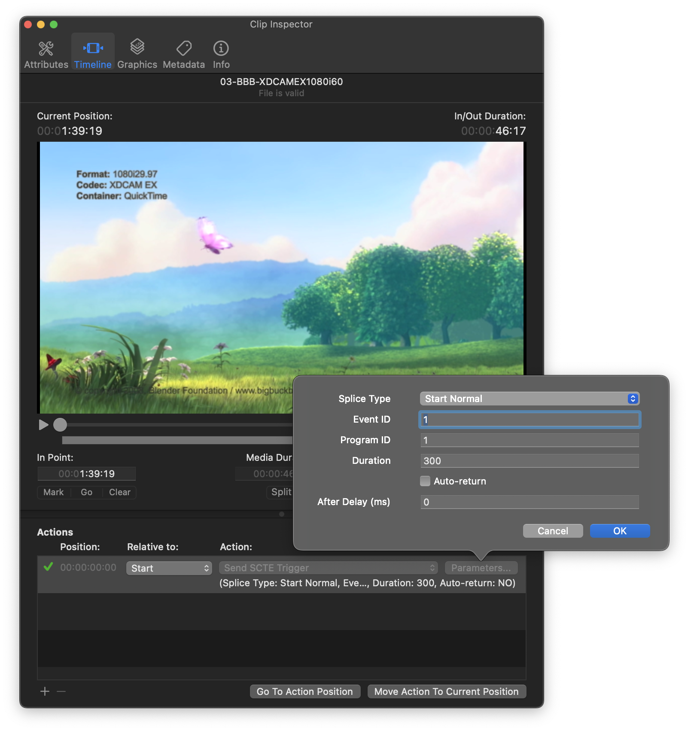The height and width of the screenshot is (731, 700).
Task: Open the Metadata tab
Action: point(184,55)
